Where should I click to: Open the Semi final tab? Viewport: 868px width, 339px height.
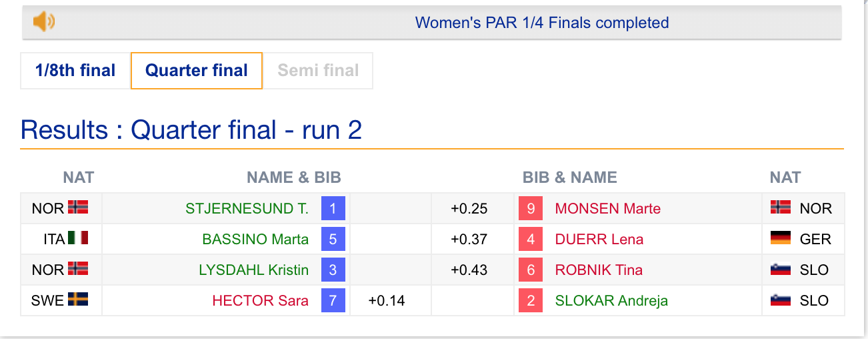pos(318,71)
